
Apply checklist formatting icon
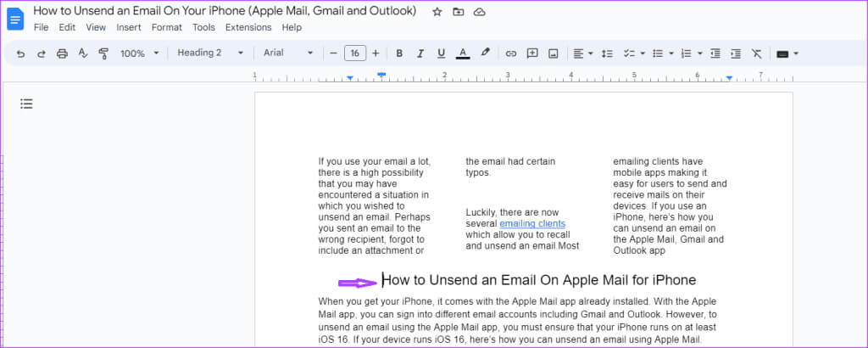pyautogui.click(x=628, y=53)
